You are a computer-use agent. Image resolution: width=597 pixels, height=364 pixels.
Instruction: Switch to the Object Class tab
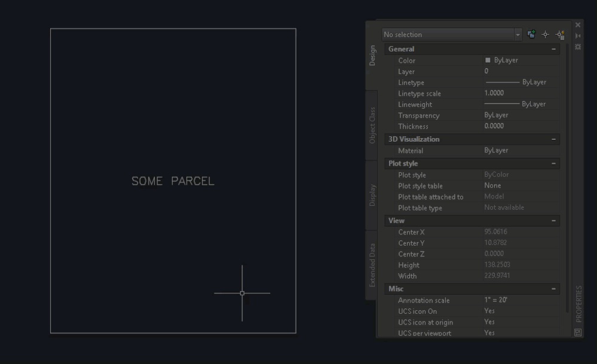click(x=372, y=126)
